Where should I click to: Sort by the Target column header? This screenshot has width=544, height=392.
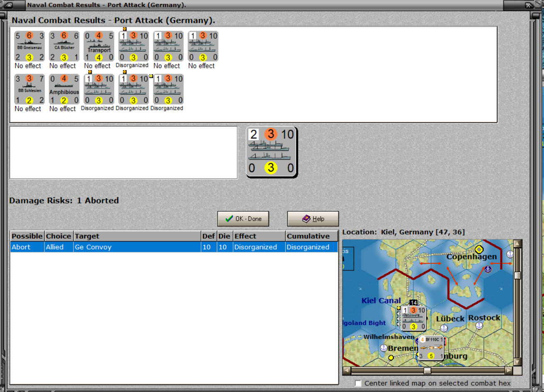(137, 236)
